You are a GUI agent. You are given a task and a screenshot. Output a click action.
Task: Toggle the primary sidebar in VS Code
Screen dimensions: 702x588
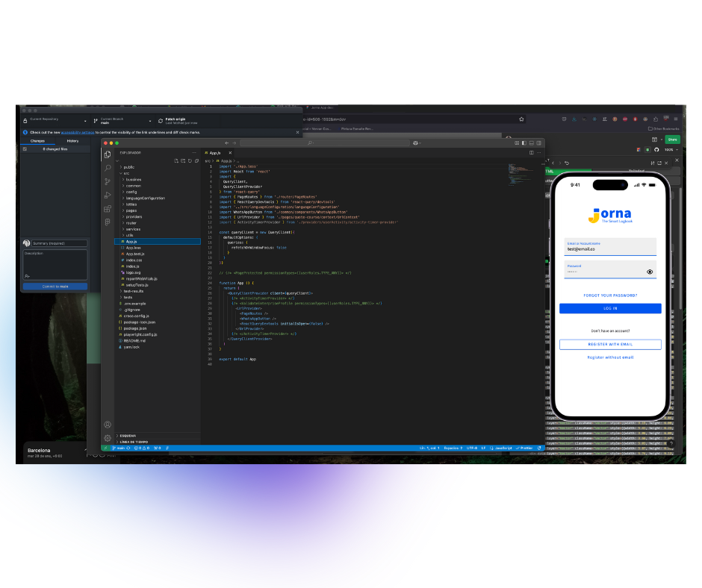(x=524, y=143)
